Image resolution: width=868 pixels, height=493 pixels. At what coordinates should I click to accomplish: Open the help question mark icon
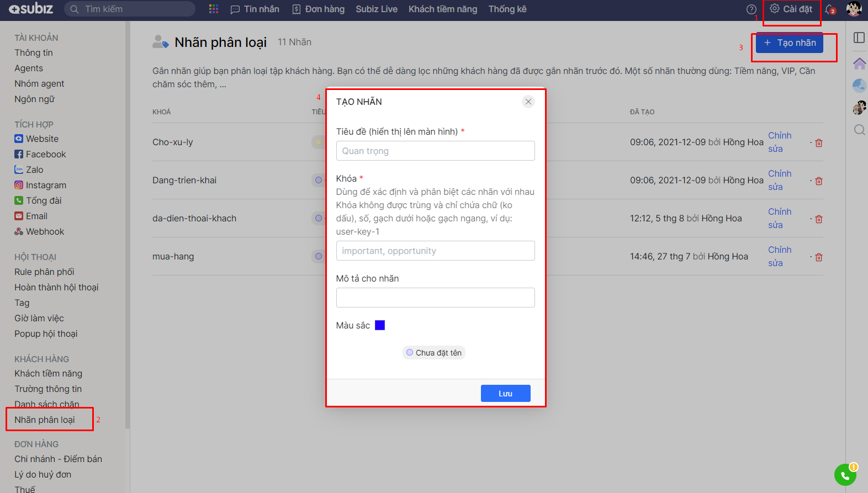pos(751,9)
